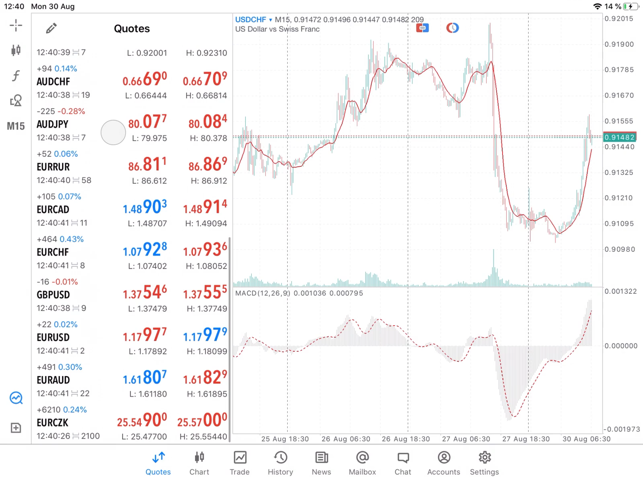This screenshot has width=643, height=482.
Task: Switch to the Chart tab
Action: click(x=199, y=464)
